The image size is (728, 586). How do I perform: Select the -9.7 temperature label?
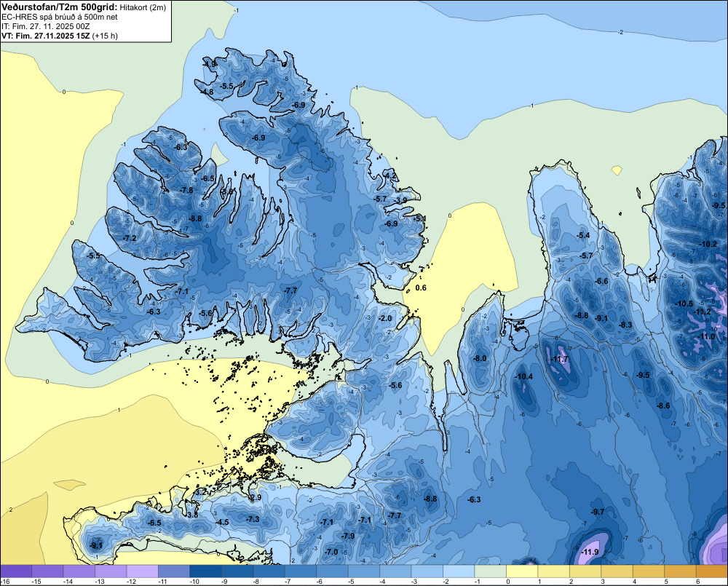[598, 512]
